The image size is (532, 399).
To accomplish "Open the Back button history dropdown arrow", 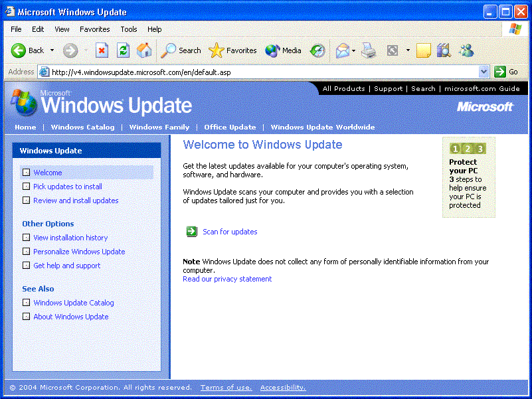I will [52, 50].
